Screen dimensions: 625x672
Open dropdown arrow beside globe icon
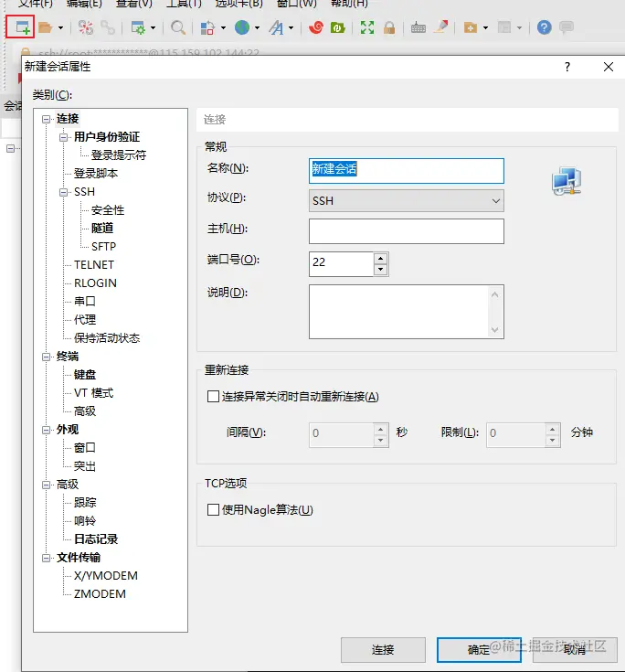pos(257,28)
